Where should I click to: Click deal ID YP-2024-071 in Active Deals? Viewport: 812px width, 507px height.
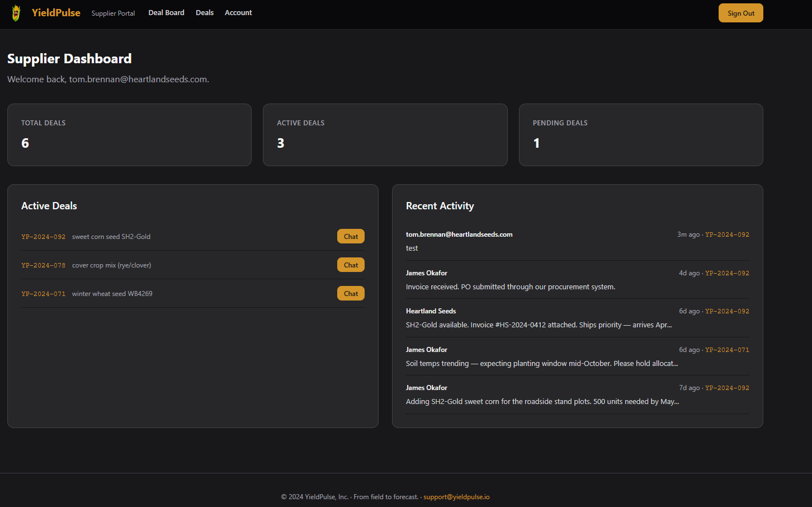point(44,294)
